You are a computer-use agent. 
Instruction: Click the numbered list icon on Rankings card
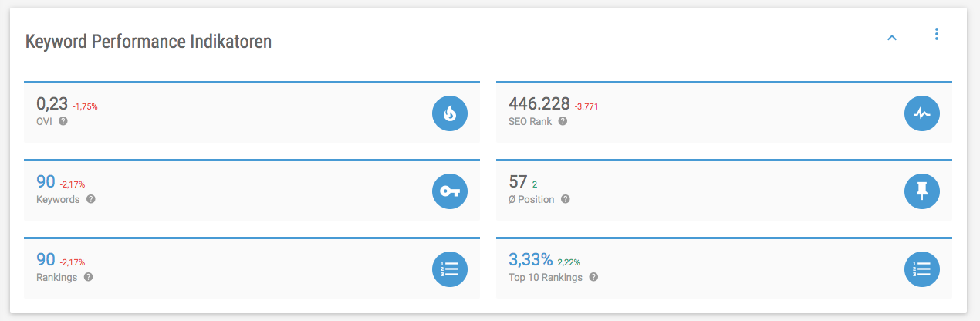click(x=450, y=269)
